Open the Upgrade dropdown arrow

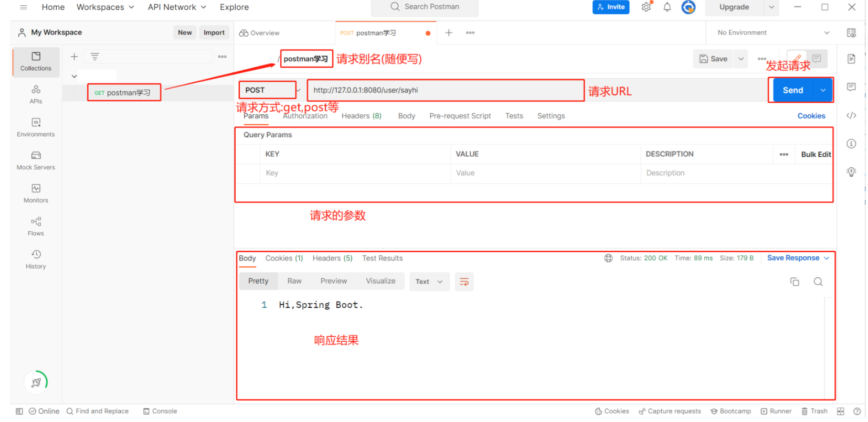click(771, 7)
